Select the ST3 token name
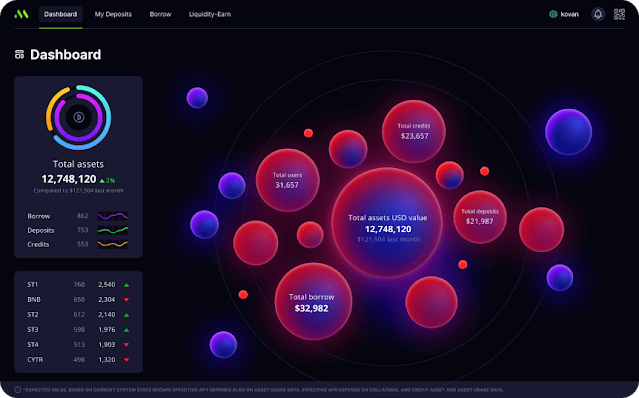Screen dimensions: 639x398 point(33,330)
